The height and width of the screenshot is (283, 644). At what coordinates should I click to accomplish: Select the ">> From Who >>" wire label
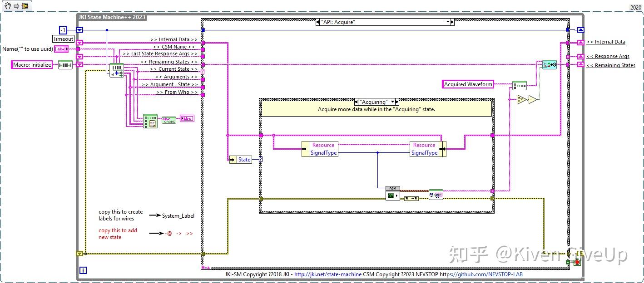click(177, 92)
